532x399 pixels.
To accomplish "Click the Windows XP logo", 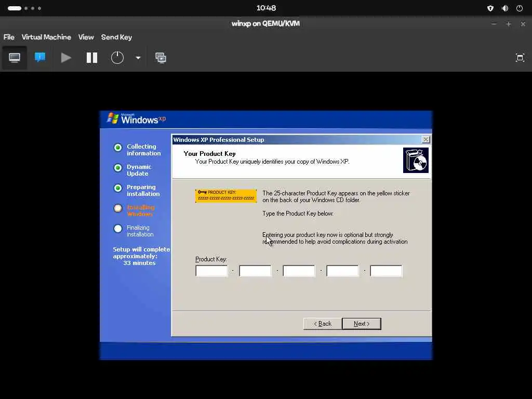I will 137,118.
